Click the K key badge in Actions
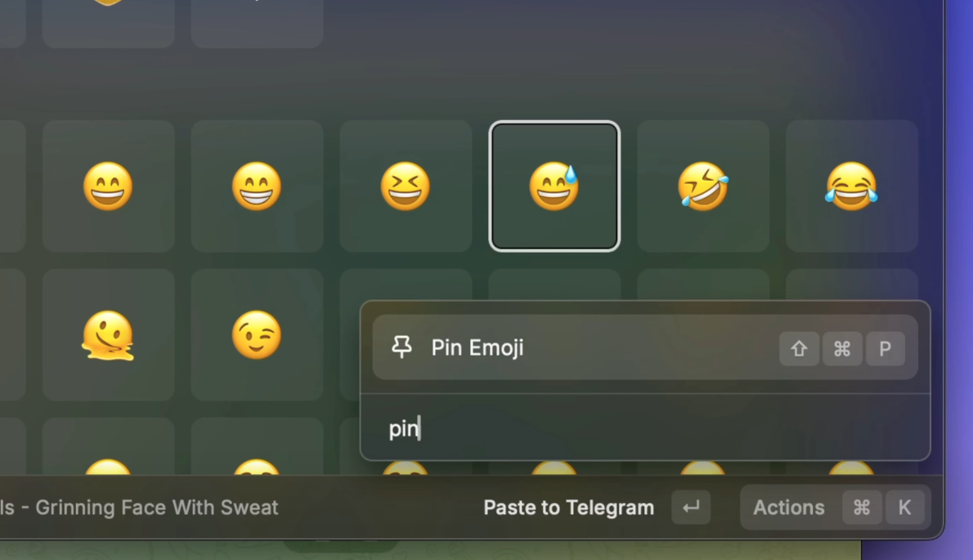 tap(904, 508)
